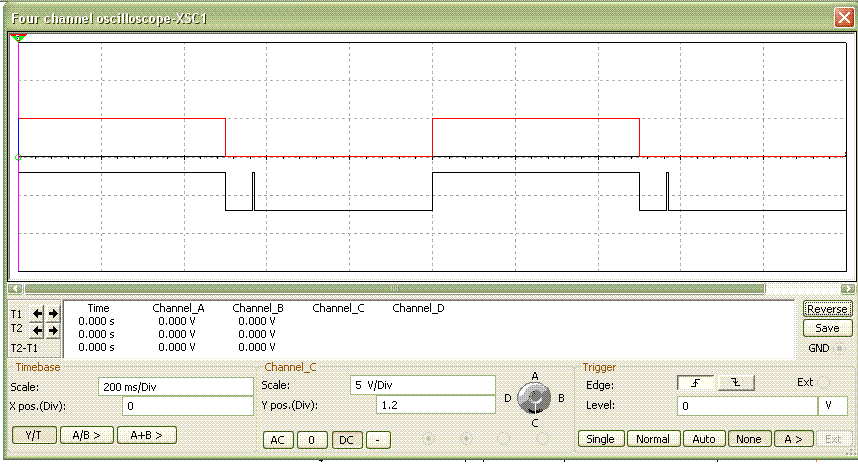858x464 pixels.
Task: Select channel A label on the knob
Action: (535, 376)
